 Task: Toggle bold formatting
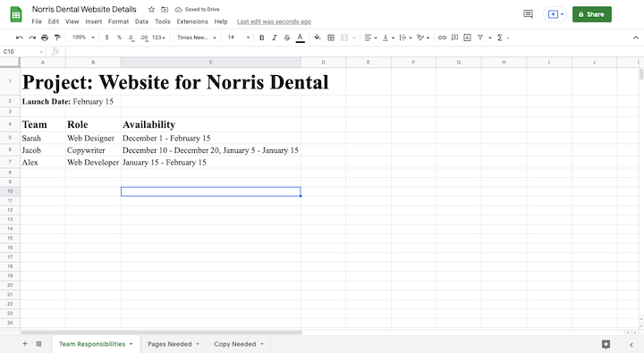(261, 38)
